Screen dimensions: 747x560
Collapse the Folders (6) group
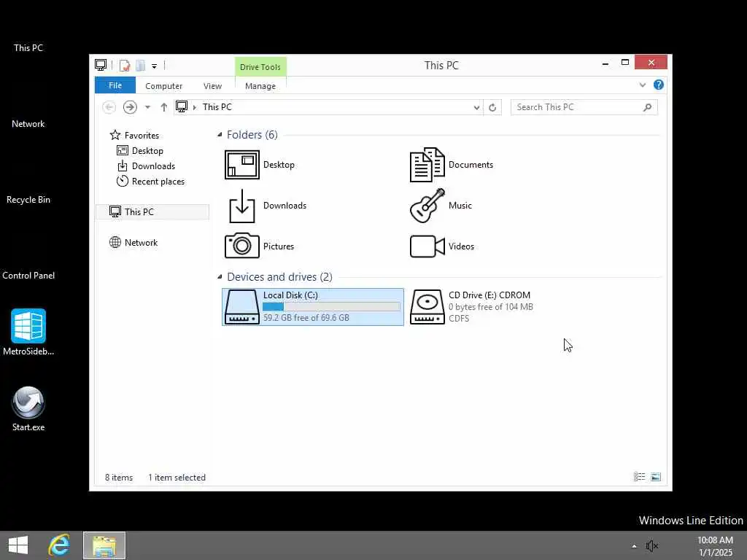coord(220,135)
